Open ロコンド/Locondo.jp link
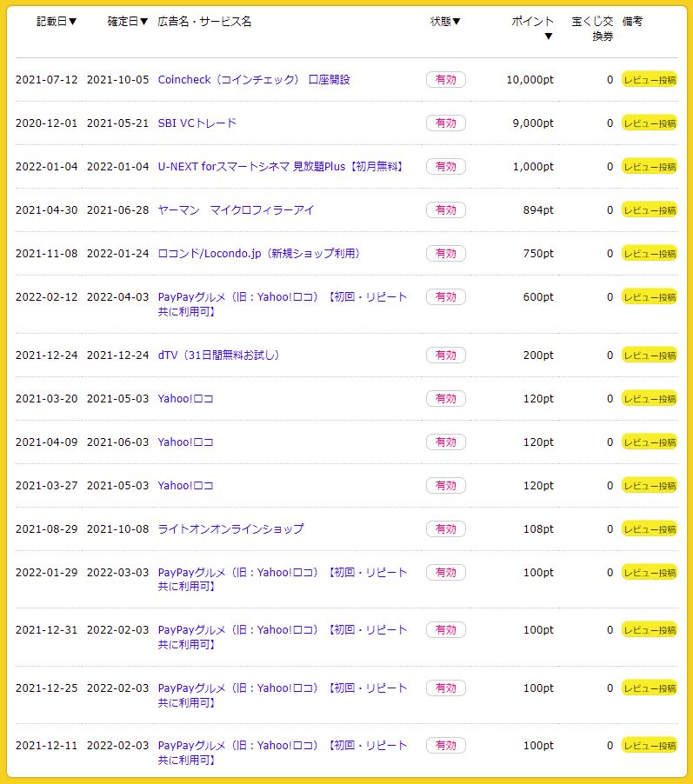The height and width of the screenshot is (784, 693). tap(259, 254)
